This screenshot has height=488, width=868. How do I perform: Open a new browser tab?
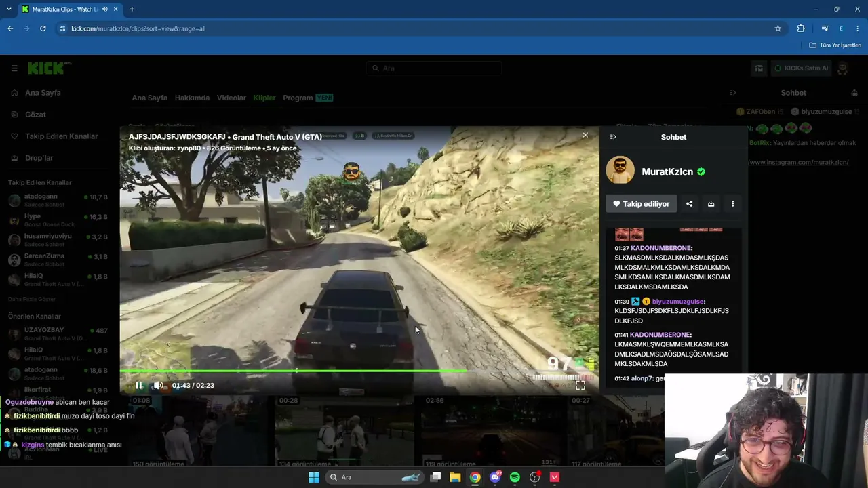[132, 9]
